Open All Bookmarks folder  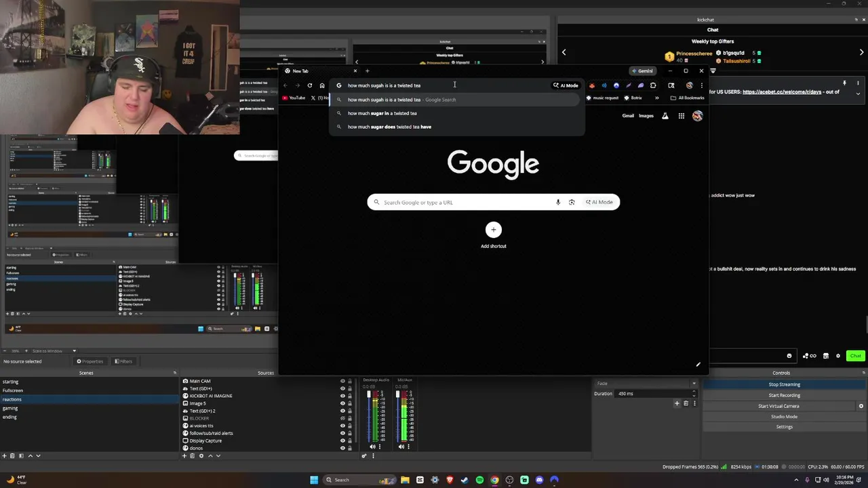click(x=688, y=98)
